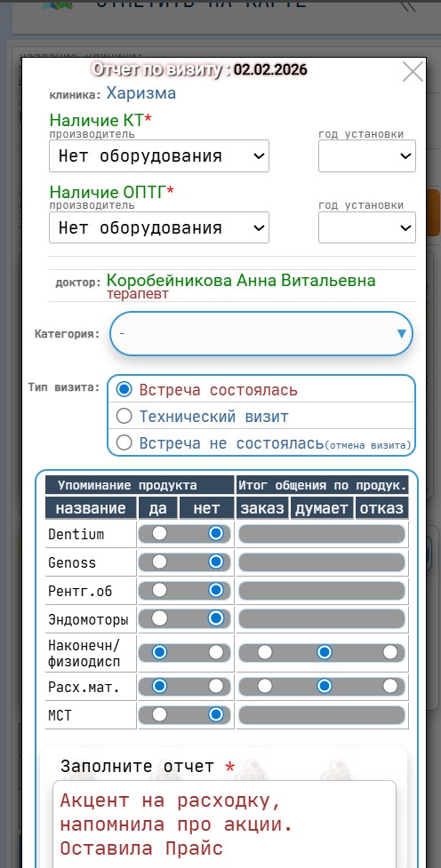The width and height of the screenshot is (441, 868).
Task: Click the 'Итог общения по продук.' header
Action: point(323,485)
